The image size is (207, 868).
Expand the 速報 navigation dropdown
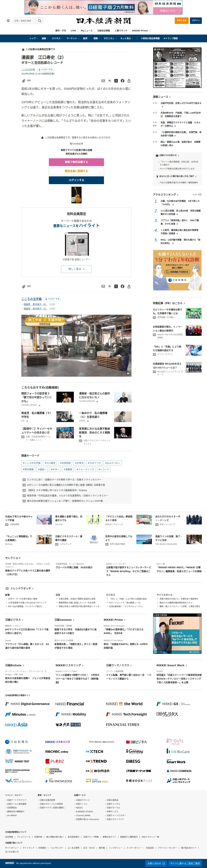point(45,38)
